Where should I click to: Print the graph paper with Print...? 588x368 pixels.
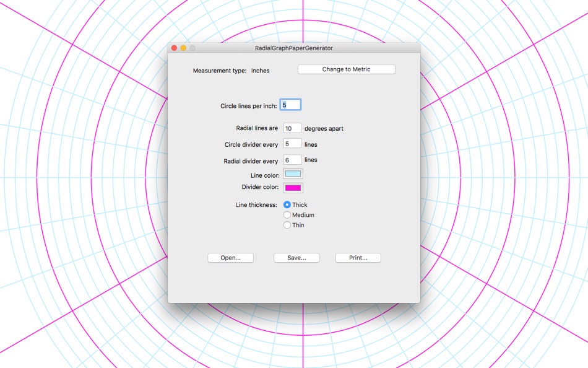click(x=358, y=258)
